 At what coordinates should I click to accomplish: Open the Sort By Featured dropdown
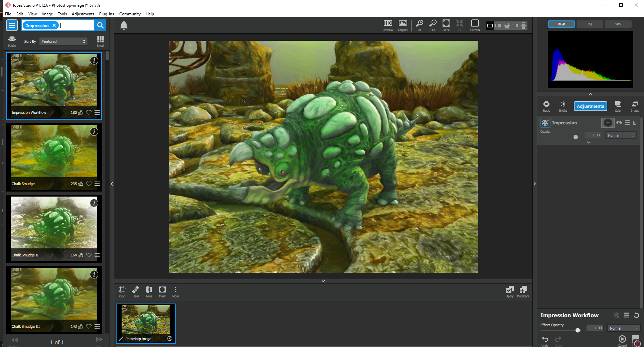point(63,41)
